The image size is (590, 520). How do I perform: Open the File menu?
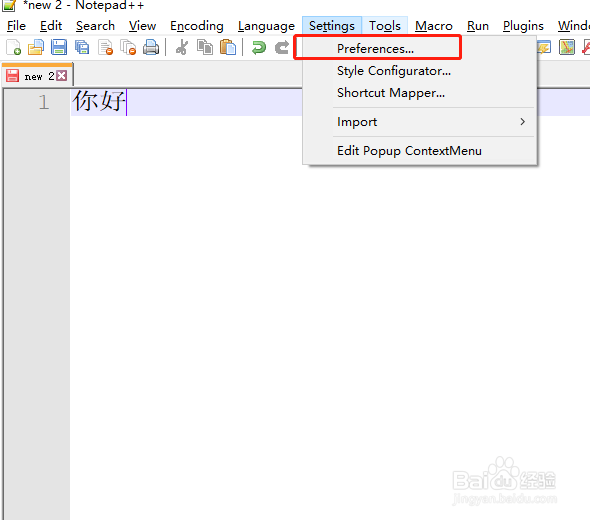(x=17, y=26)
